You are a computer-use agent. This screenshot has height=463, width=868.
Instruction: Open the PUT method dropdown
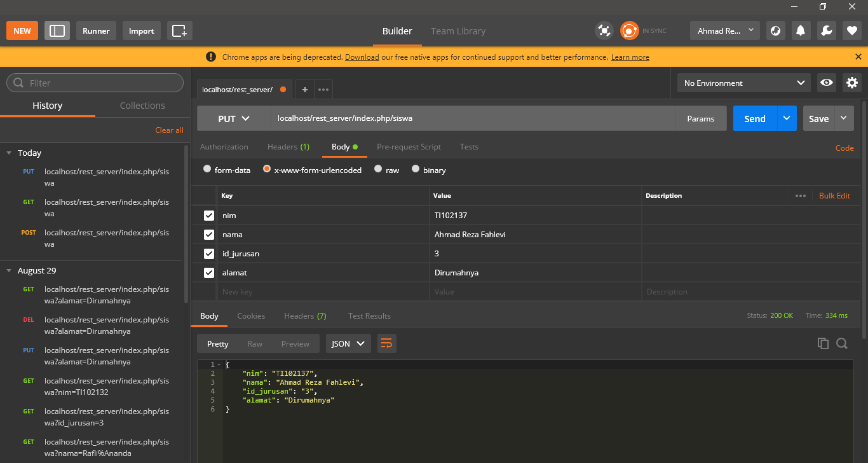(234, 118)
